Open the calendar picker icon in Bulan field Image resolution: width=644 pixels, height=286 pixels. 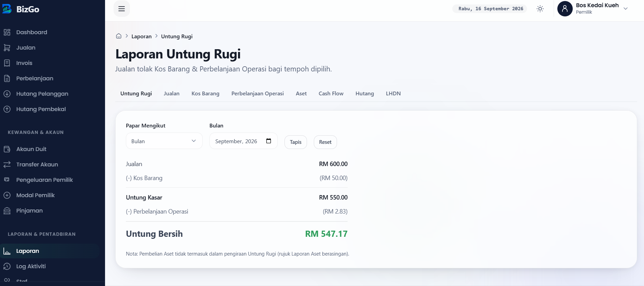[269, 141]
